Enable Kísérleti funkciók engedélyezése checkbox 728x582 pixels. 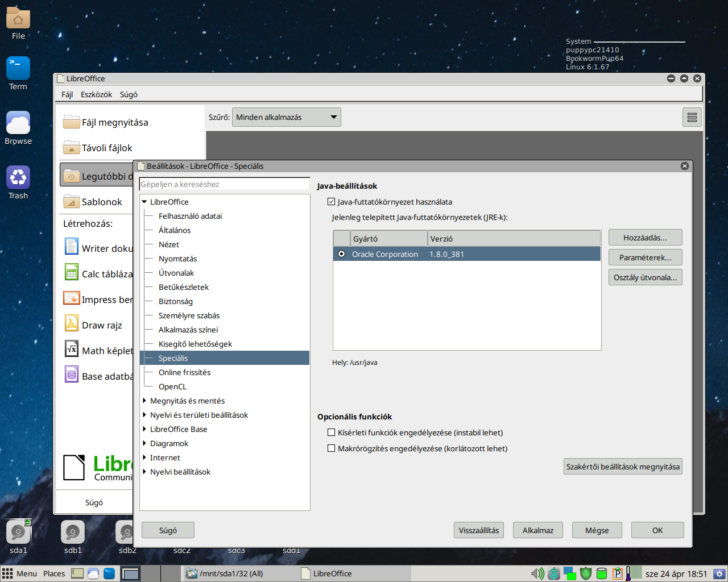point(332,433)
